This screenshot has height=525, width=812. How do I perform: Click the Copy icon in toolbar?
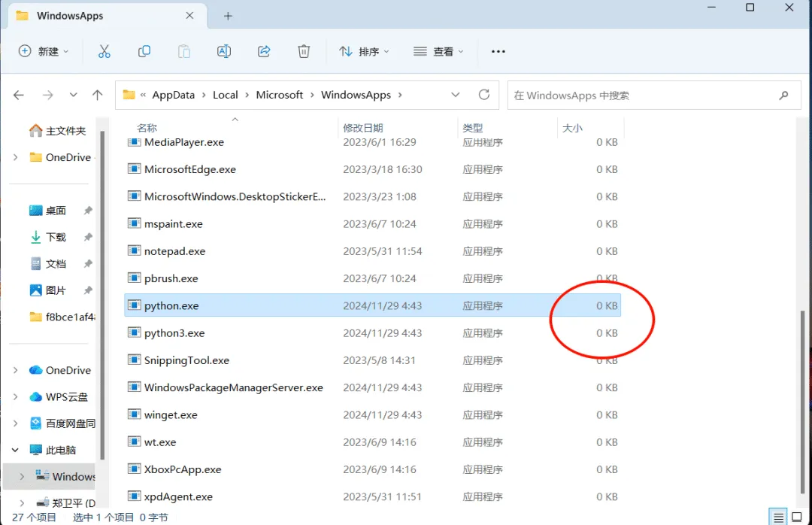coord(144,51)
